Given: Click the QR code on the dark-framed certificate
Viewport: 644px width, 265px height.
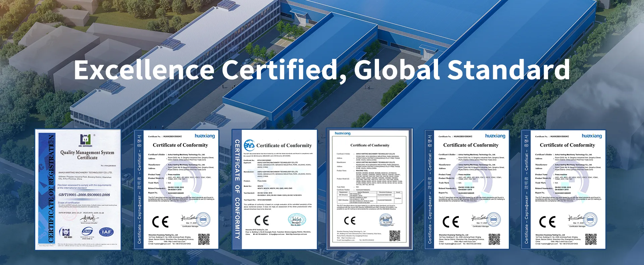Looking at the screenshot, I should (395, 236).
